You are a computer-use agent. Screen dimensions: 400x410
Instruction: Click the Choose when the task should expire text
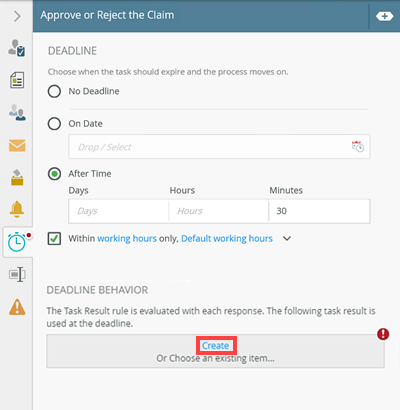[168, 72]
